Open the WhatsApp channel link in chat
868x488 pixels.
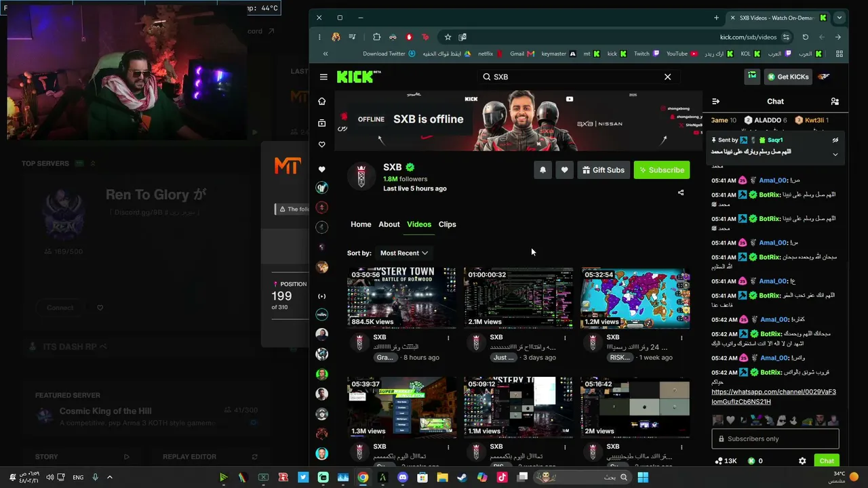tap(774, 396)
